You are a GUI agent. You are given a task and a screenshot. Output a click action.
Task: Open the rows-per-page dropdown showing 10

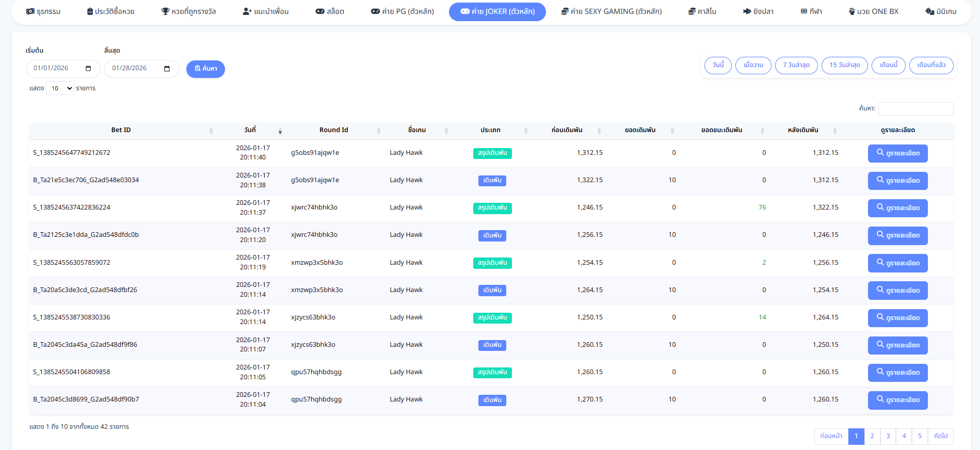click(60, 88)
